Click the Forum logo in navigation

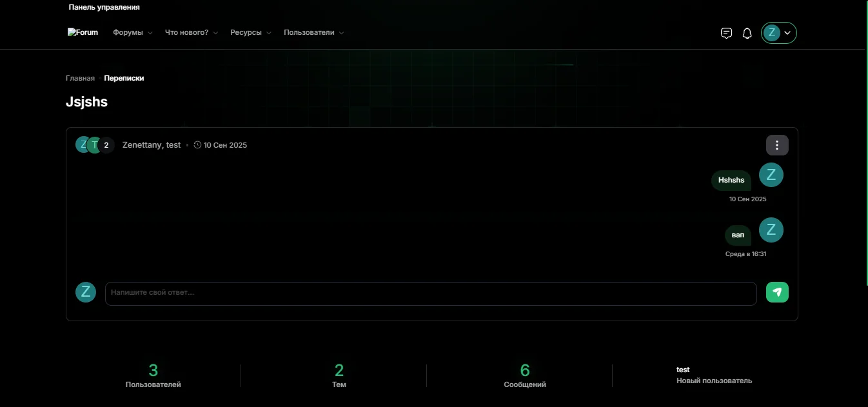[83, 32]
